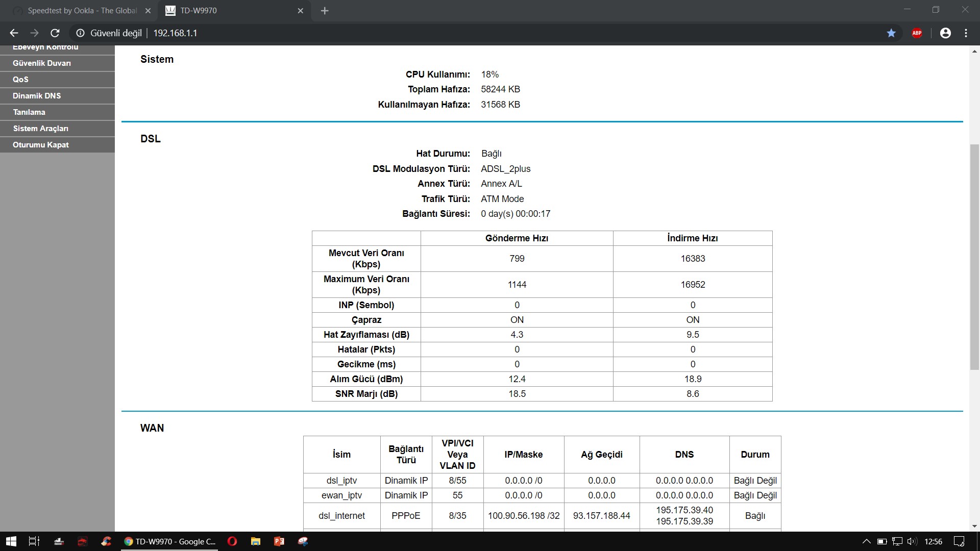Bookmark this page with the star icon

pos(891,33)
